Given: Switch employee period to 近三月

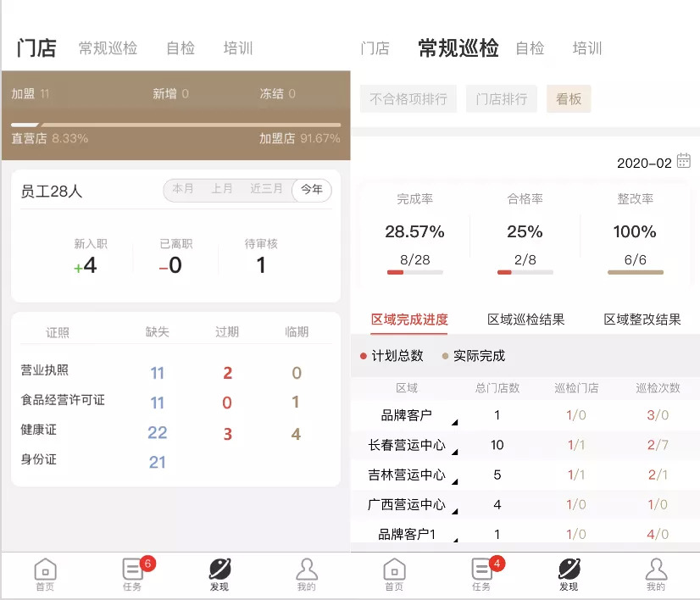Looking at the screenshot, I should click(x=266, y=189).
